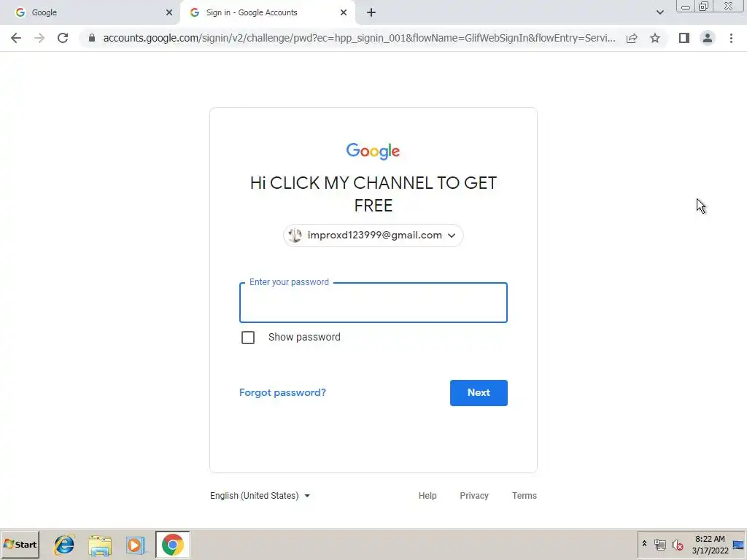Open a new browser tab
The width and height of the screenshot is (747, 560).
pyautogui.click(x=371, y=12)
